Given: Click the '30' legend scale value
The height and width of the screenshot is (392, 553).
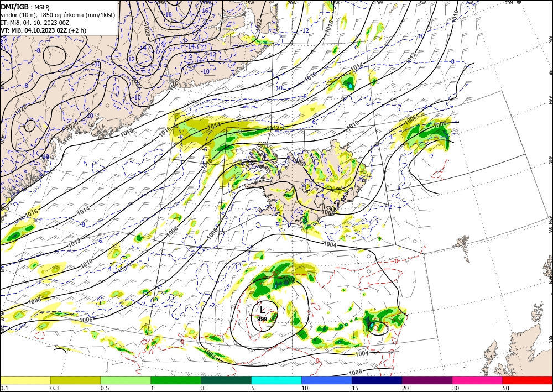Looking at the screenshot, I should click(x=455, y=388).
